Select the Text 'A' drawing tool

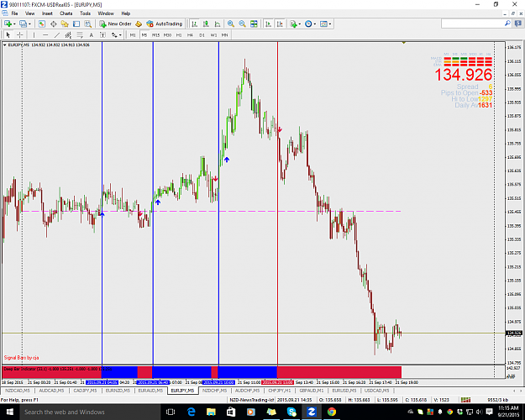pyautogui.click(x=91, y=34)
